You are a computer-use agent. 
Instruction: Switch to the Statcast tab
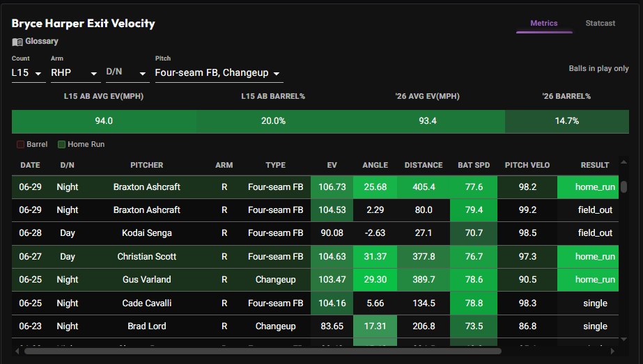(x=600, y=24)
